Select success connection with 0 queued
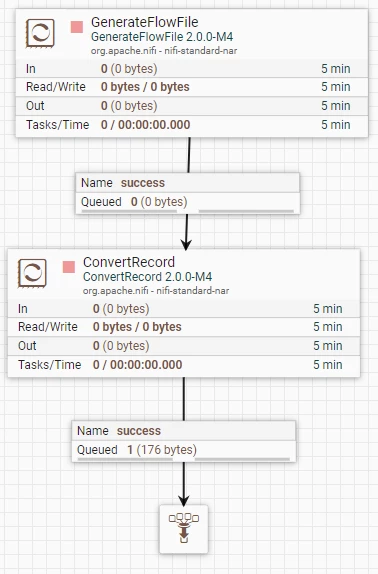Image resolution: width=378 pixels, height=574 pixels. pos(188,193)
